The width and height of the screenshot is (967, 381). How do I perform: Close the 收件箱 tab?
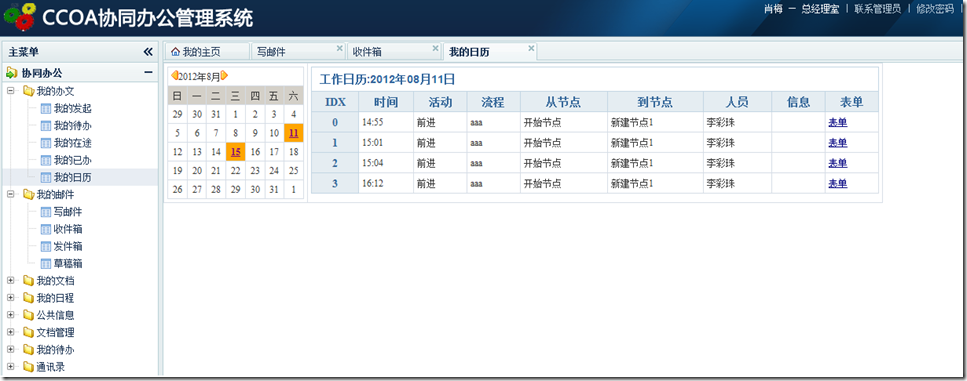[435, 48]
